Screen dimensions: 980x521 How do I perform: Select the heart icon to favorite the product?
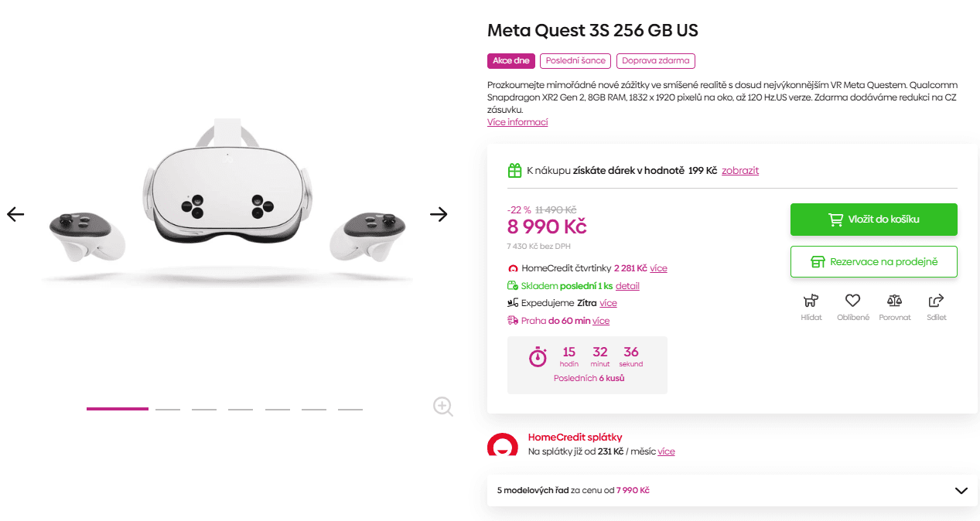click(852, 301)
